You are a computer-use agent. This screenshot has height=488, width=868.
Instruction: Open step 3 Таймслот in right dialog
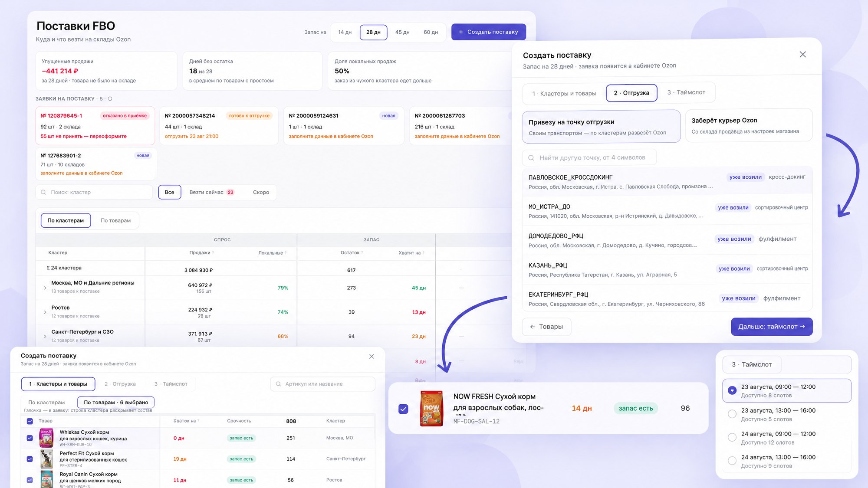(x=686, y=92)
